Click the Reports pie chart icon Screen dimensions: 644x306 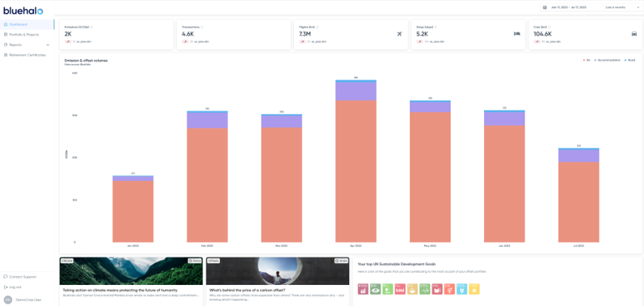tap(6, 44)
